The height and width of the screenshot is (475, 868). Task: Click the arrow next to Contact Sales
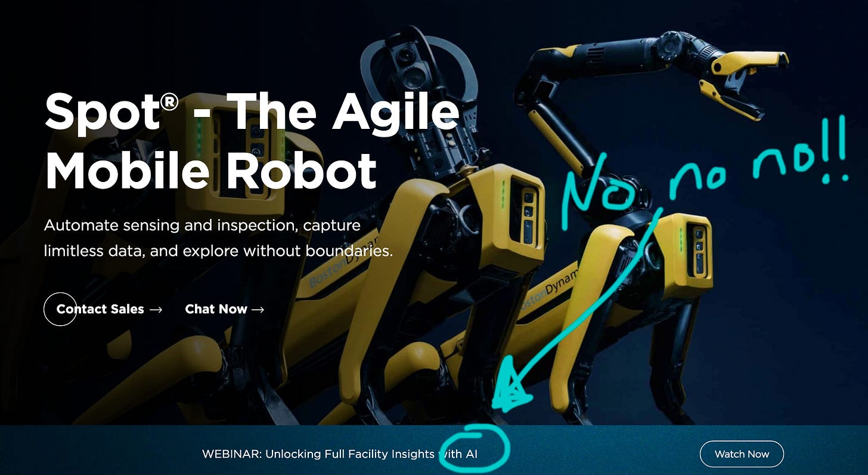click(x=156, y=310)
